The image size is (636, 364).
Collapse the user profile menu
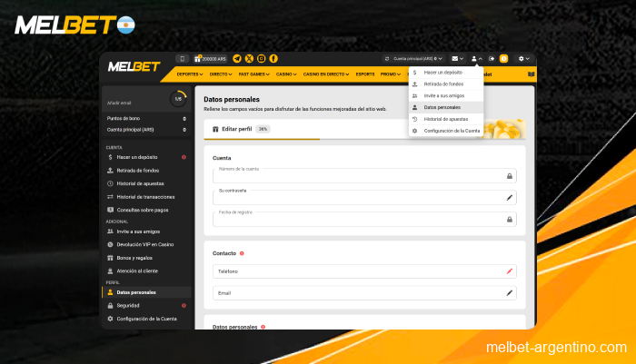pos(477,59)
